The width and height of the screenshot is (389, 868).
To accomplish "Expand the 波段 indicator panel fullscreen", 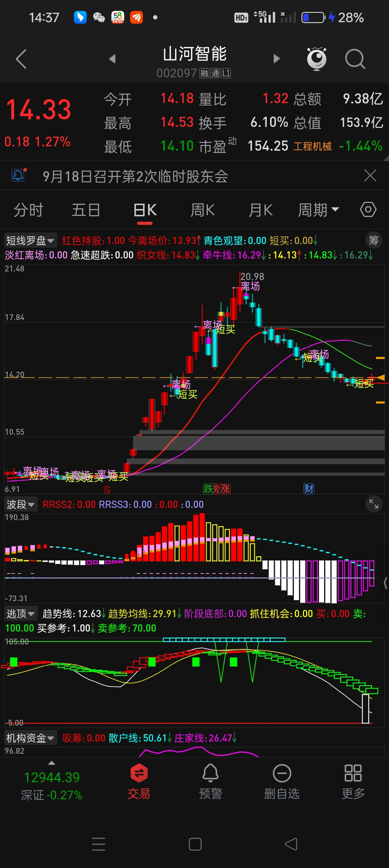I will click(374, 504).
